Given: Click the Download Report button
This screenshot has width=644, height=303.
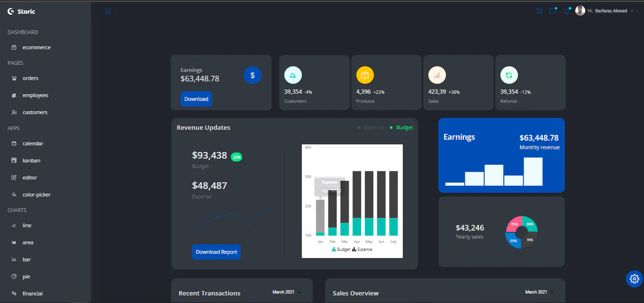Looking at the screenshot, I should (216, 252).
